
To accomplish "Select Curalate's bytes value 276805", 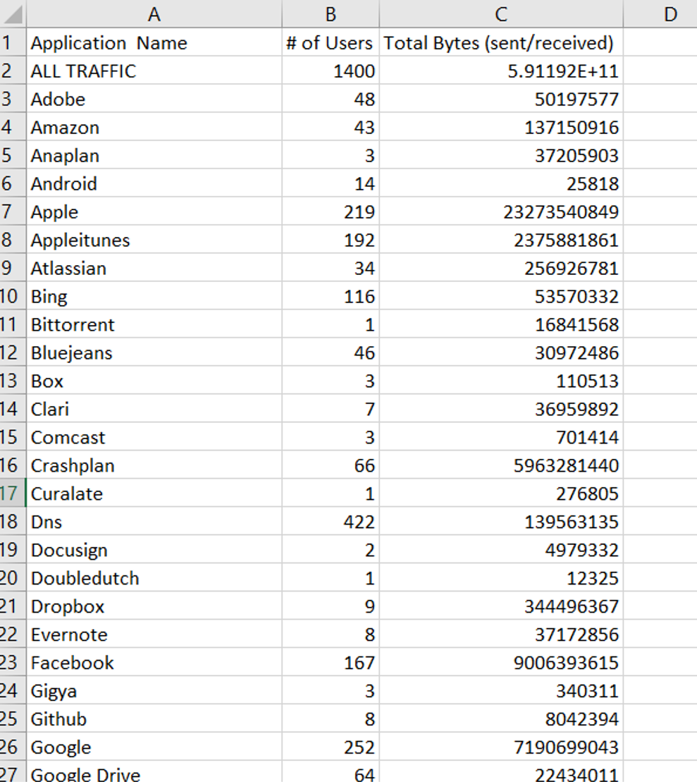I will 501,494.
